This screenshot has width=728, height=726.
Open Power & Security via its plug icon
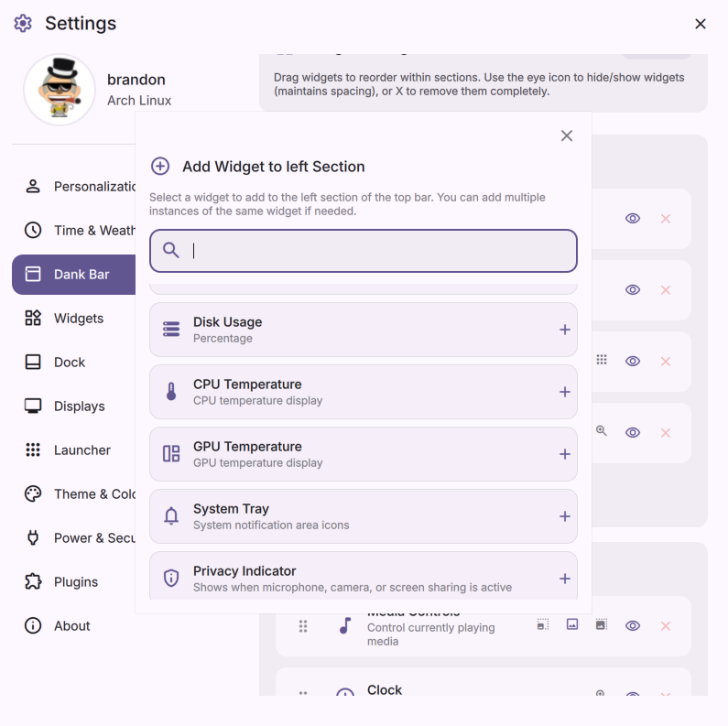(32, 538)
